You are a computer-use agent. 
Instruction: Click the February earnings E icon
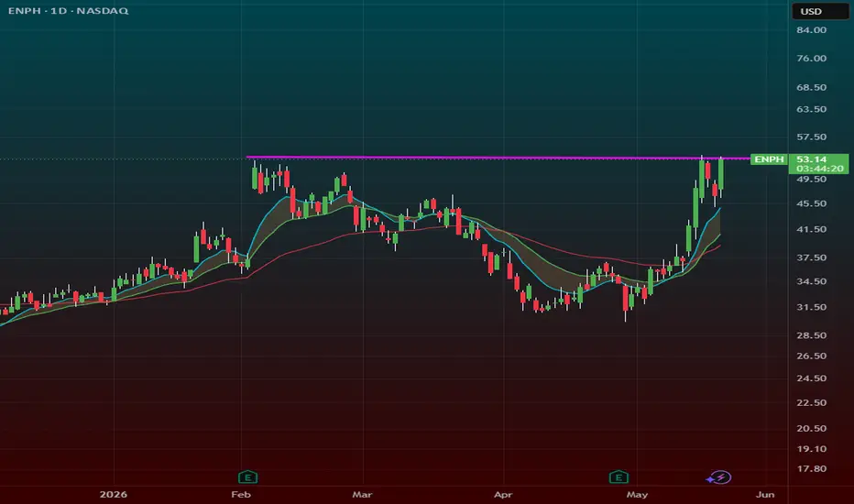coord(247,477)
